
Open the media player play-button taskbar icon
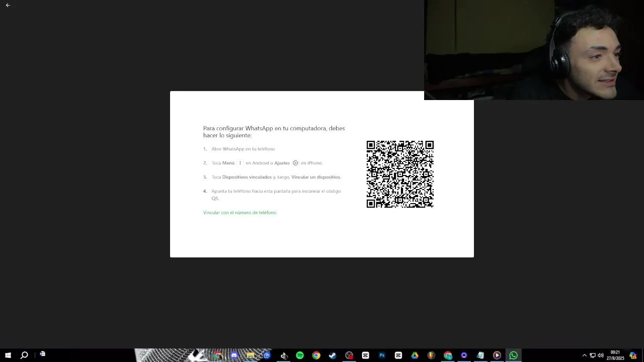(x=497, y=355)
